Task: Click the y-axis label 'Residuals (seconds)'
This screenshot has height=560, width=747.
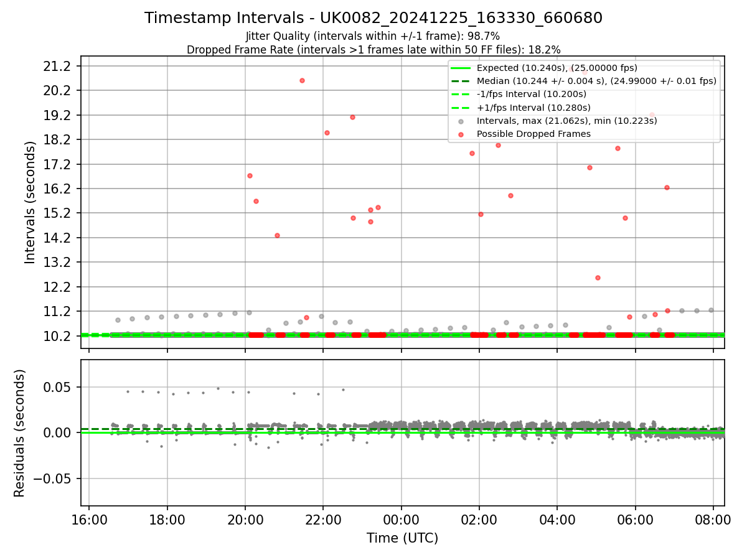Action: point(19,433)
